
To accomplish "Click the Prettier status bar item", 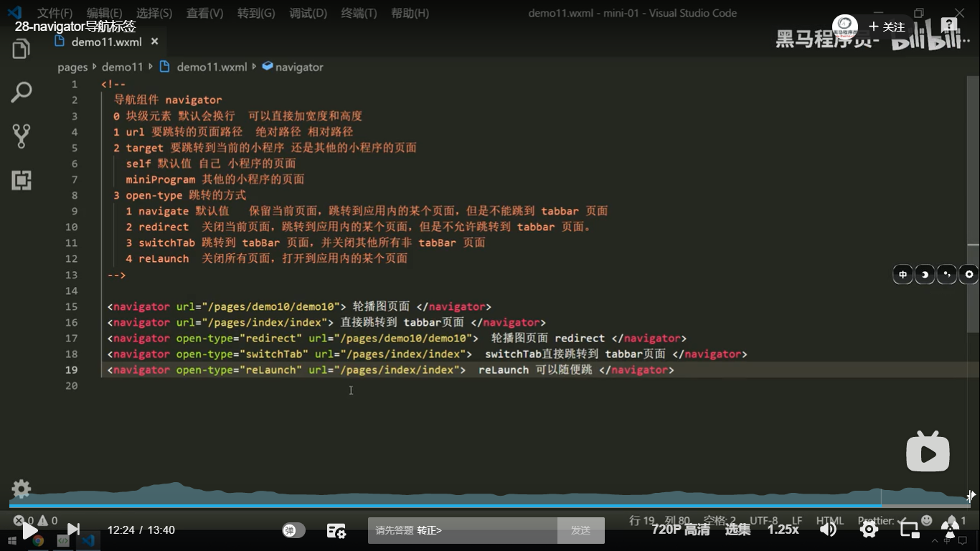I will pos(882,521).
